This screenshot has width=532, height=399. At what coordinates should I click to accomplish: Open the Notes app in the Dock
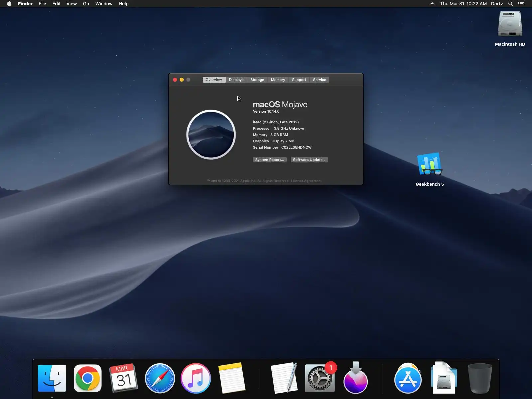coord(232,378)
